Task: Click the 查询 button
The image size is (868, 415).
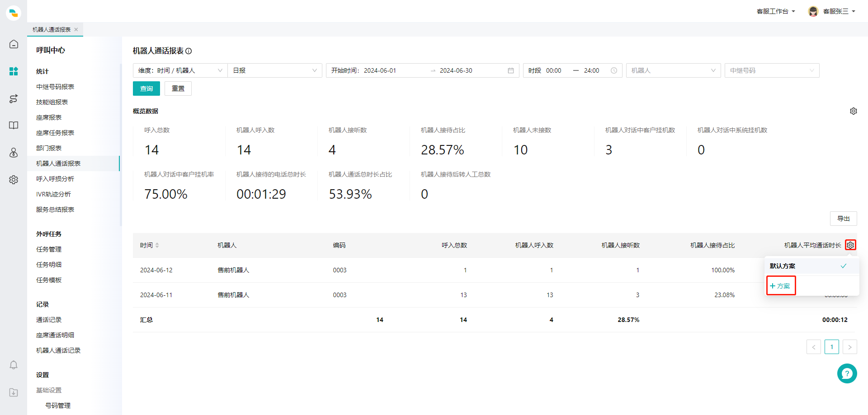Action: (x=146, y=89)
